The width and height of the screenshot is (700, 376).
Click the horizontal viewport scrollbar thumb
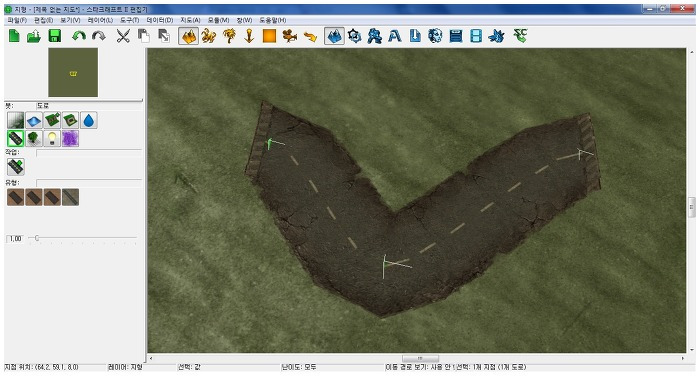[420, 359]
